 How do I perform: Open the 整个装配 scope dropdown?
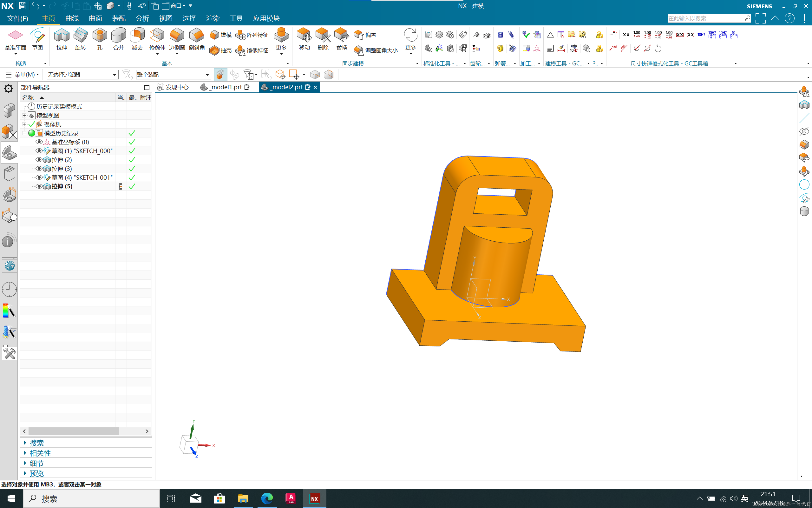coord(173,75)
